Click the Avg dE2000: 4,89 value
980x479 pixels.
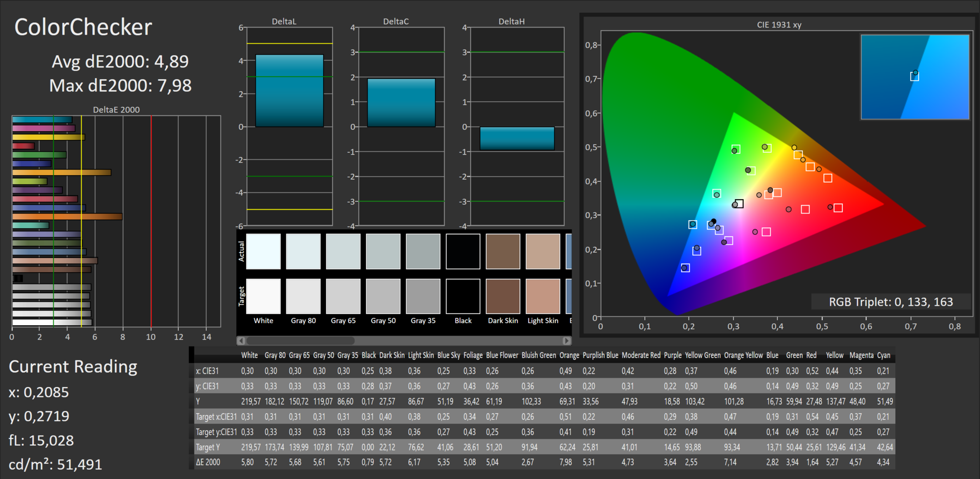(x=120, y=61)
